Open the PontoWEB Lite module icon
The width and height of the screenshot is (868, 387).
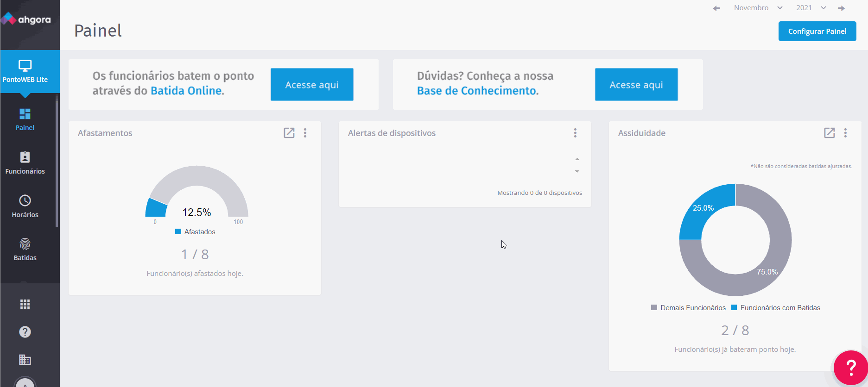25,71
